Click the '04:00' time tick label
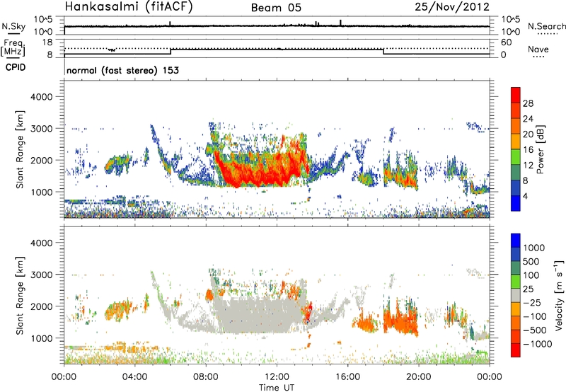Screen dimensions: 566x392 pos(134,377)
